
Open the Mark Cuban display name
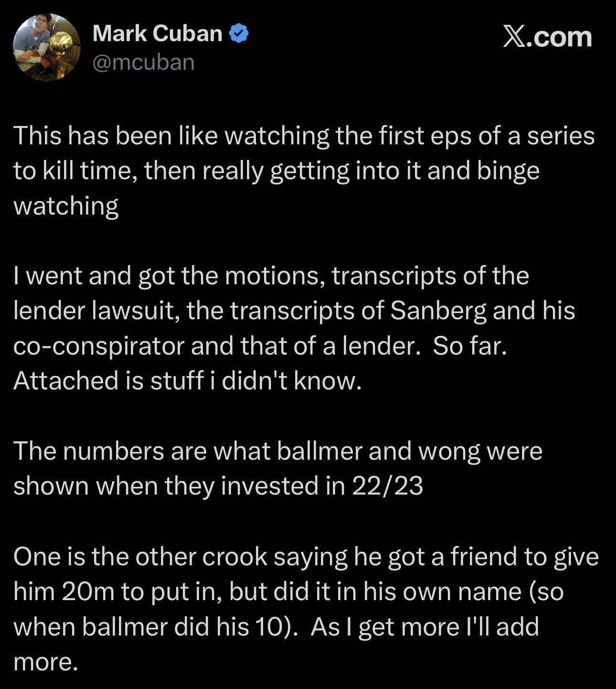point(157,34)
